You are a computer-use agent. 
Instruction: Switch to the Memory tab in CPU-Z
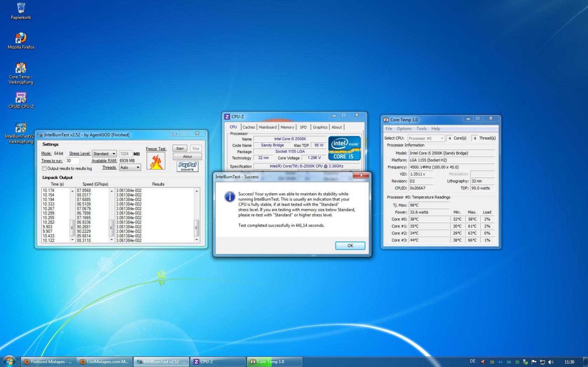[x=287, y=127]
